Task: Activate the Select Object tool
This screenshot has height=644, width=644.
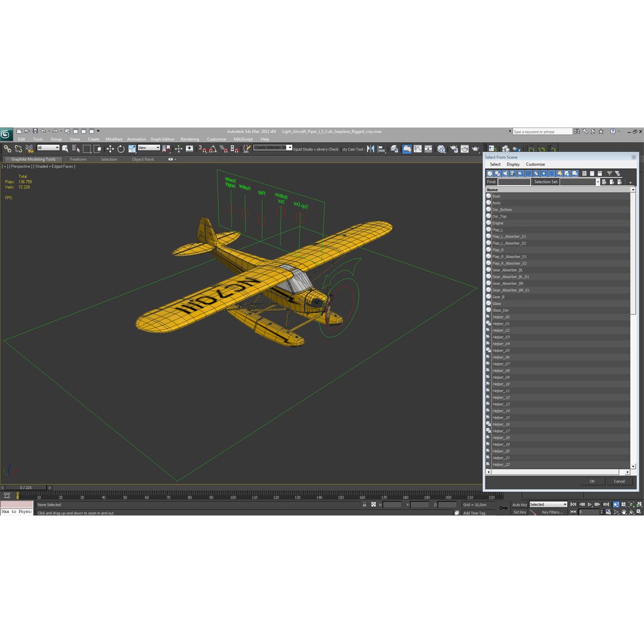Action: (x=65, y=148)
